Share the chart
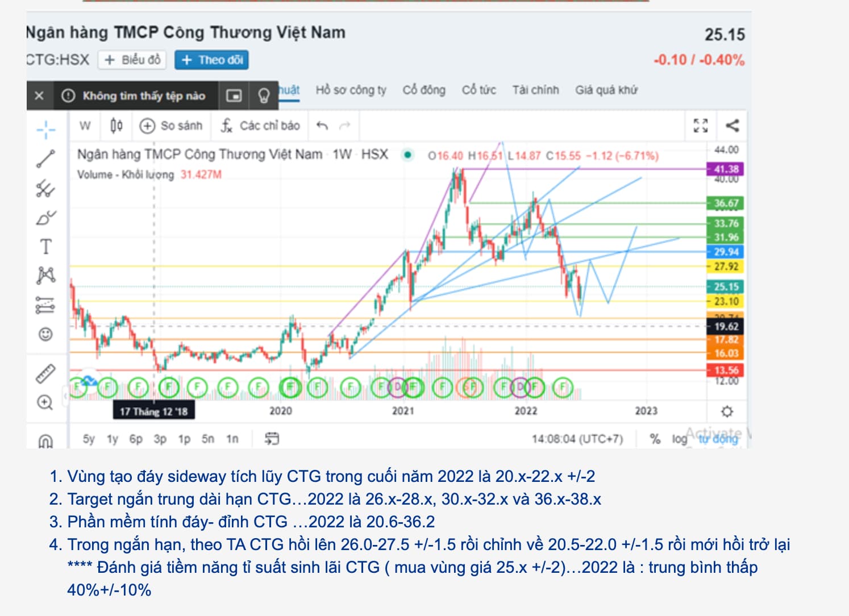 coord(732,126)
